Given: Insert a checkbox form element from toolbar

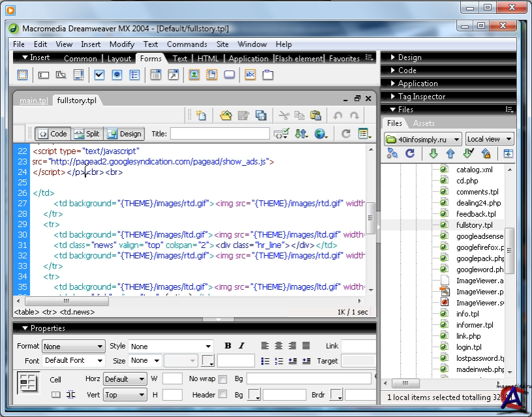Looking at the screenshot, I should point(99,75).
